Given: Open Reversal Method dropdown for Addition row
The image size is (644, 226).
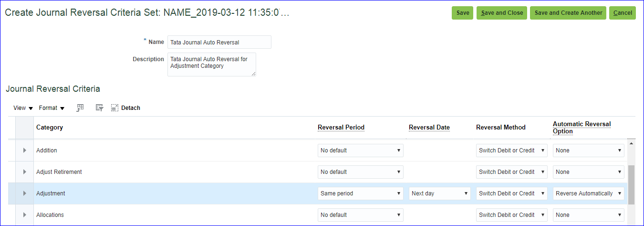Looking at the screenshot, I should pyautogui.click(x=511, y=151).
